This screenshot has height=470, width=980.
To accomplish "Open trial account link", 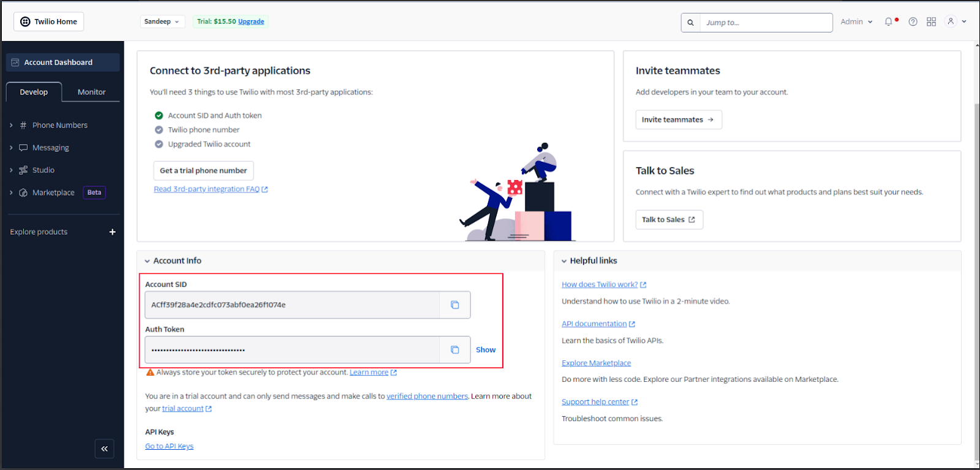I will [x=187, y=409].
